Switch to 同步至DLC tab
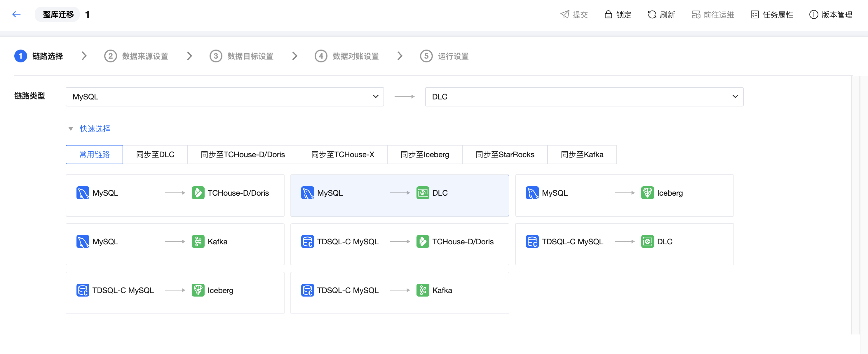Viewport: 868px width, 354px height. [155, 155]
